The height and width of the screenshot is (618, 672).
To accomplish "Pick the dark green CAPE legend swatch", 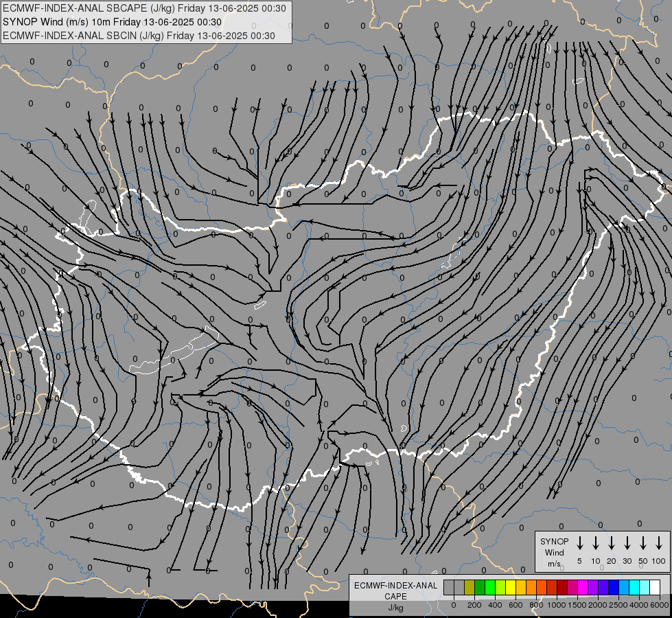I will pyautogui.click(x=480, y=587).
